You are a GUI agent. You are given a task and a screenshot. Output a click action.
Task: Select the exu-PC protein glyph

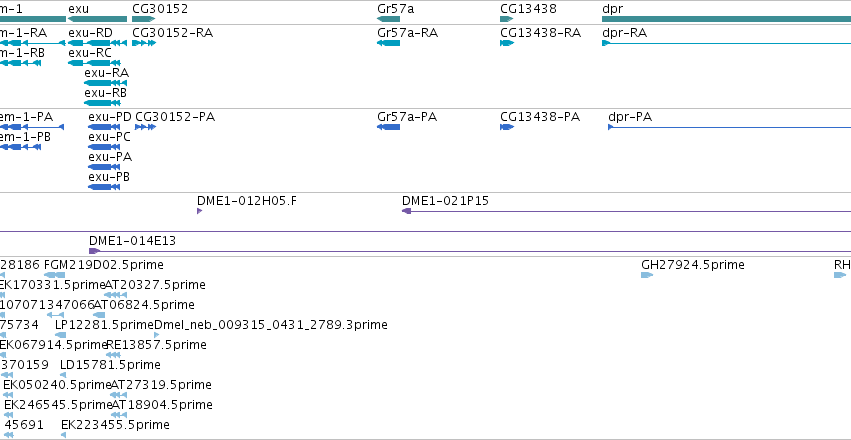(x=104, y=147)
